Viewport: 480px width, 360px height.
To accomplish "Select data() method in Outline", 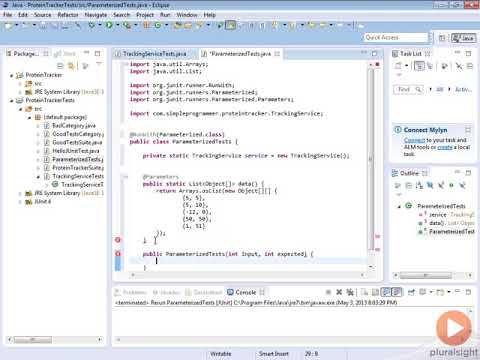I will tap(437, 223).
